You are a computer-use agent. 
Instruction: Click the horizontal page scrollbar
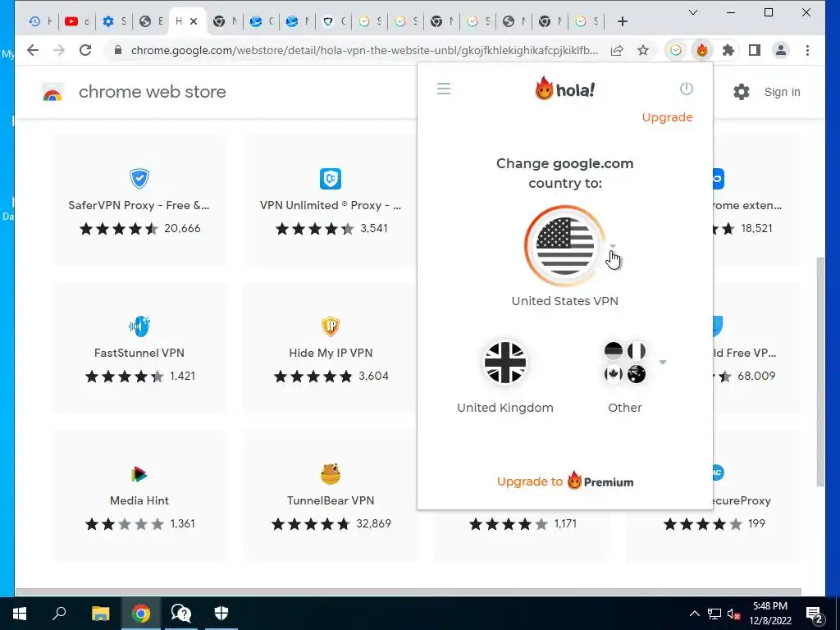tap(409, 591)
